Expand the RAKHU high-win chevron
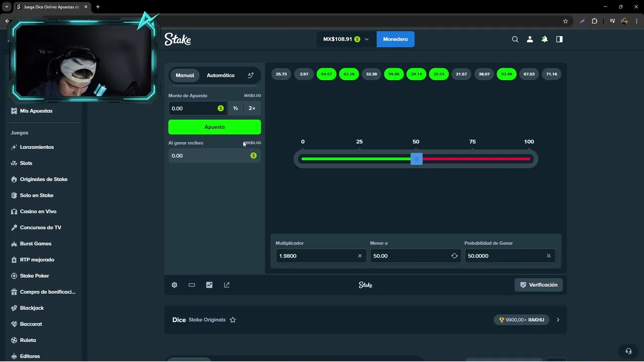This screenshot has height=362, width=644. click(558, 320)
